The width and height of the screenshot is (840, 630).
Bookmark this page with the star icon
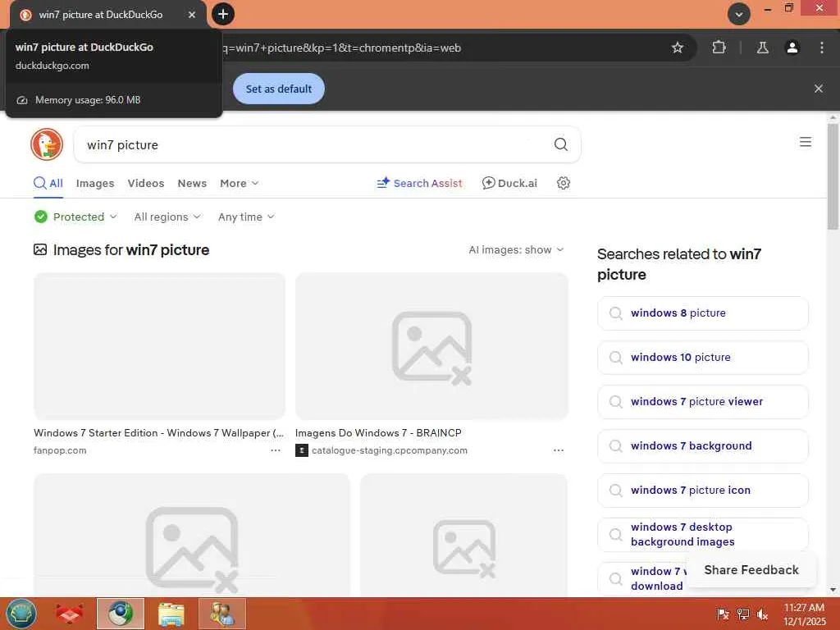[677, 48]
